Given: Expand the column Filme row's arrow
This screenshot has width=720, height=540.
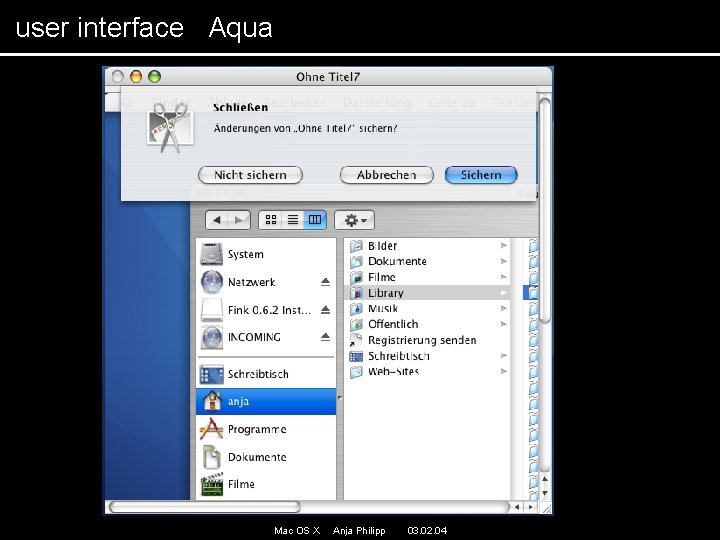Looking at the screenshot, I should (x=503, y=277).
